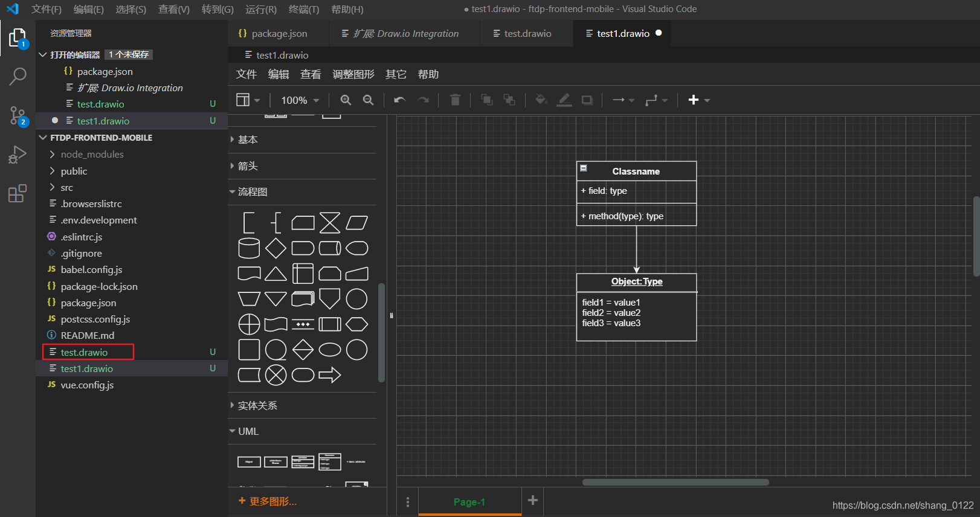980x517 pixels.
Task: Select the cylinder database flowchart shape
Action: coord(249,248)
